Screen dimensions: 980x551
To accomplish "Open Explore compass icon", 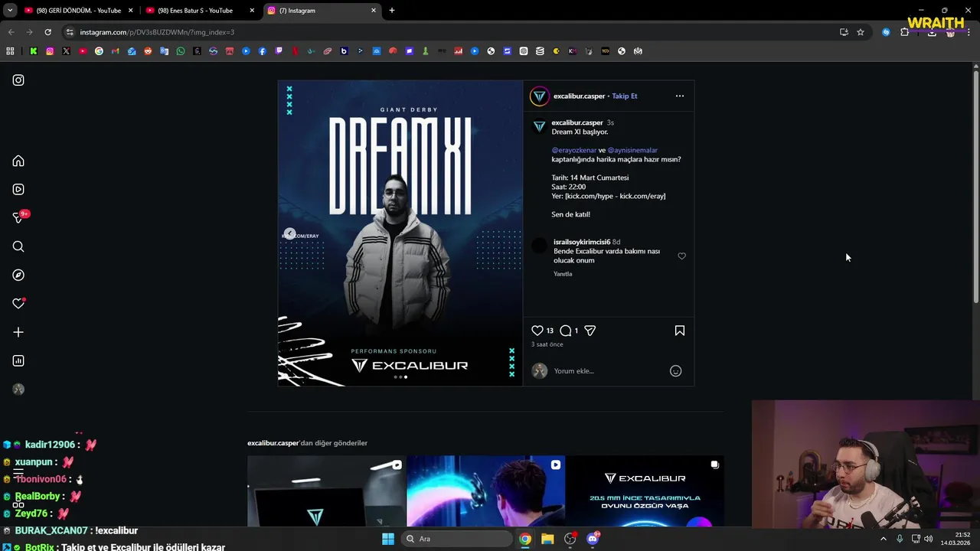I will 18,275.
